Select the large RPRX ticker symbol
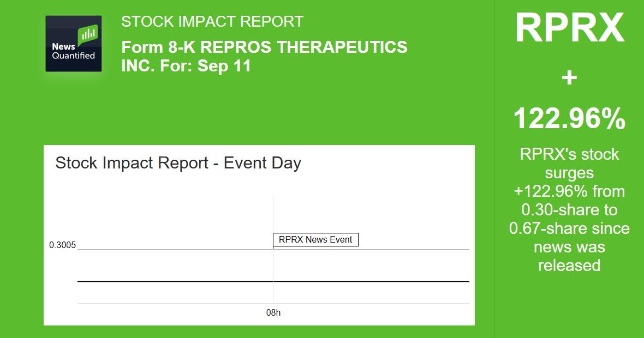This screenshot has height=338, width=644. click(x=569, y=28)
